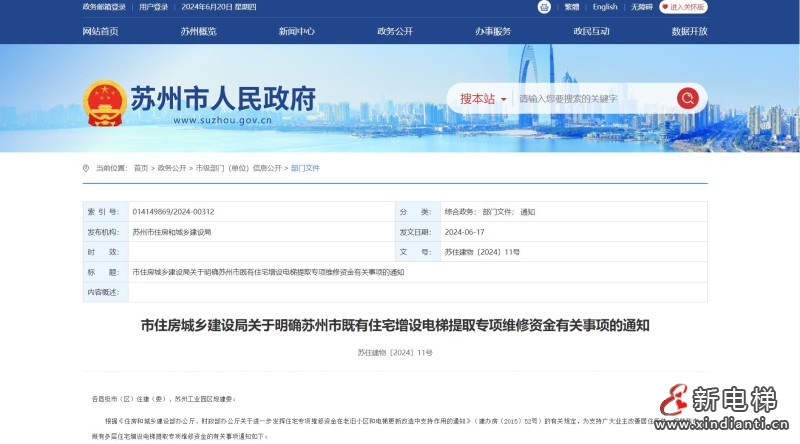Open 网站首页 in the navigation bar
The width and height of the screenshot is (800, 444).
click(x=100, y=31)
